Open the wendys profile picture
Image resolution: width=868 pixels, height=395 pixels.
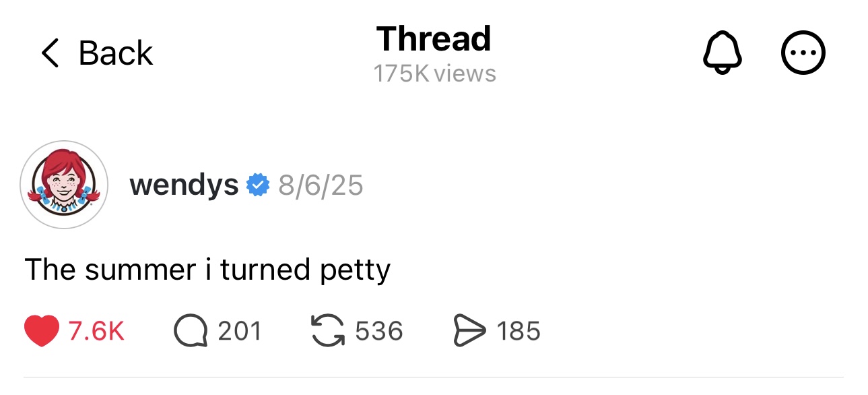[64, 184]
